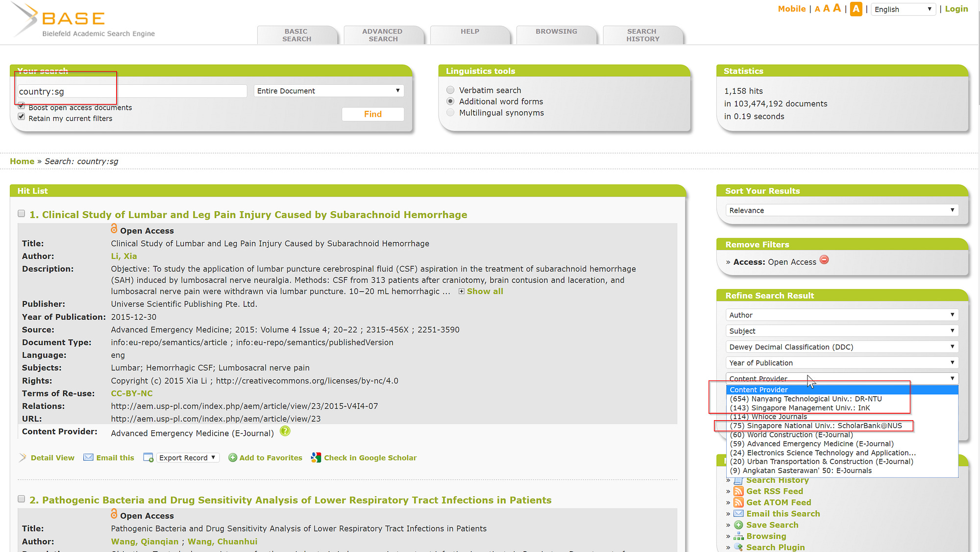Click the Check in Google Scholar icon
The width and height of the screenshot is (980, 552).
coord(316,457)
